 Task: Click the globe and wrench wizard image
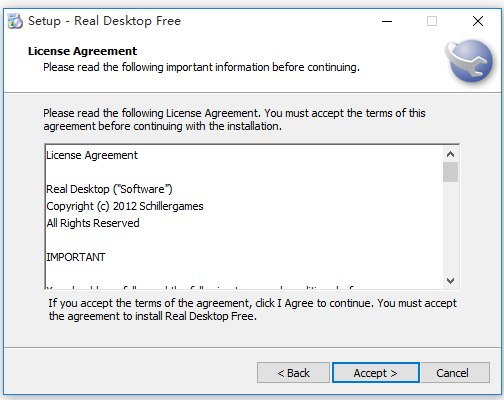[470, 61]
